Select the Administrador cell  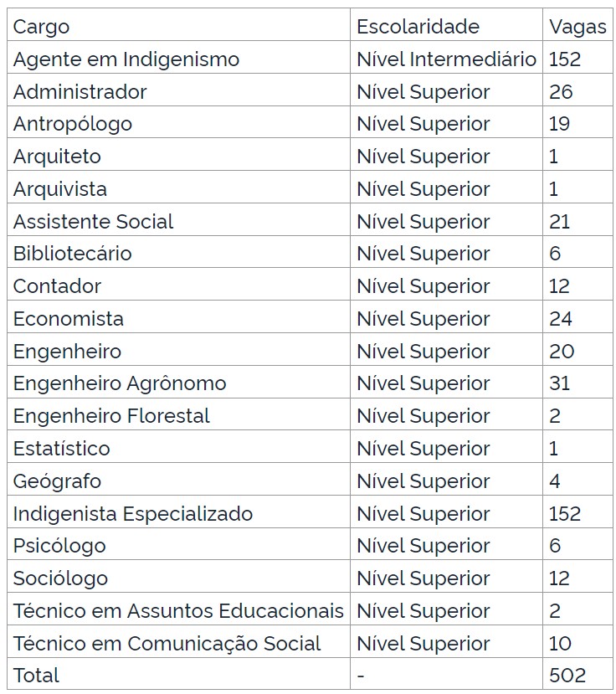coord(80,92)
